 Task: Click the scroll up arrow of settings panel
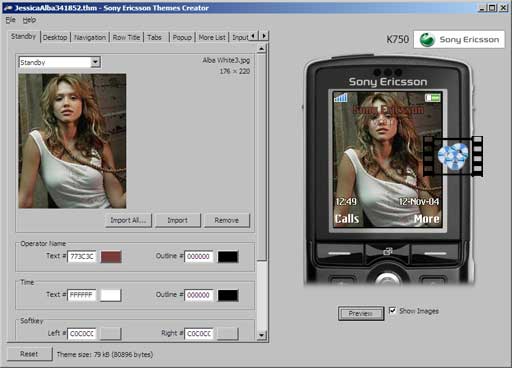[x=262, y=49]
